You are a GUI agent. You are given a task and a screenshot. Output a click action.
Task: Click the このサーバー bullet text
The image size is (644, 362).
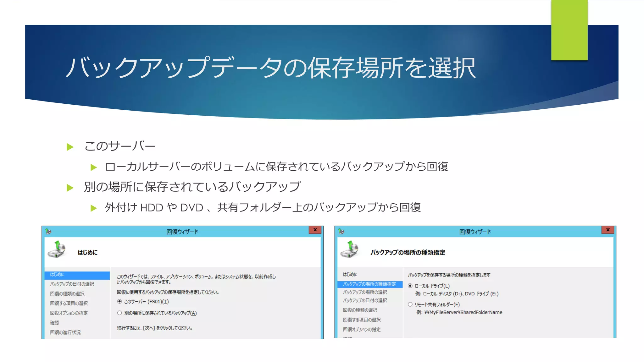[120, 146]
